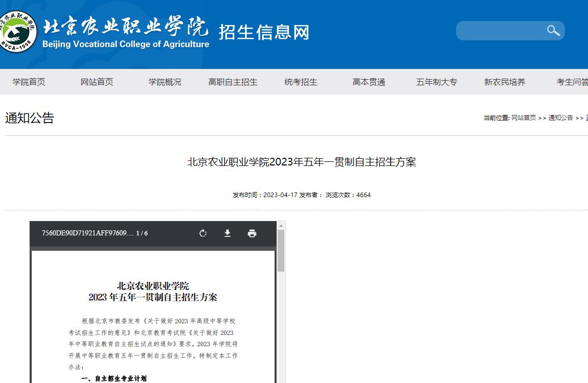The height and width of the screenshot is (383, 588).
Task: Click Beijing Vocational College of Agriculture text
Action: tap(126, 44)
